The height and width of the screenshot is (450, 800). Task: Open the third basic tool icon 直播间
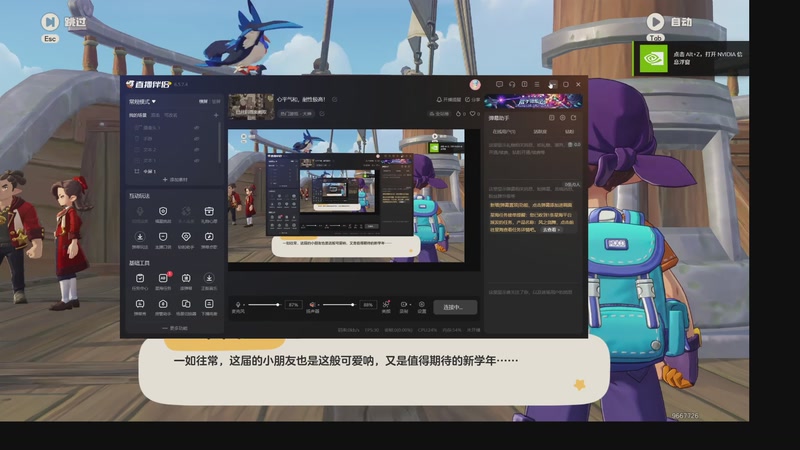click(186, 281)
